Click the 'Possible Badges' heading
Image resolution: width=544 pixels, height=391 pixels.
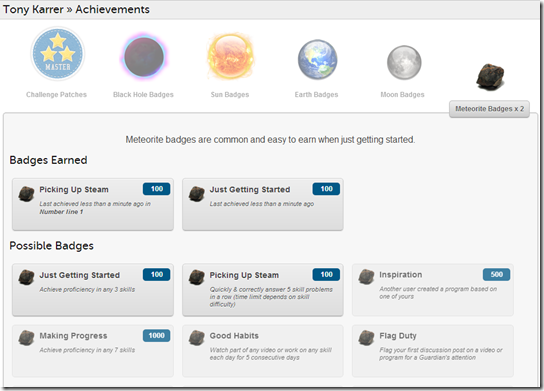coord(51,246)
